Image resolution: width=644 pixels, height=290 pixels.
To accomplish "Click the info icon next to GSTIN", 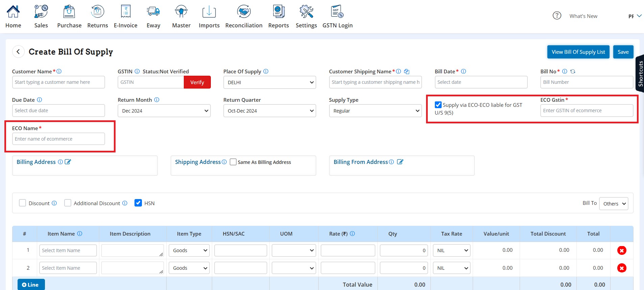I will point(137,71).
